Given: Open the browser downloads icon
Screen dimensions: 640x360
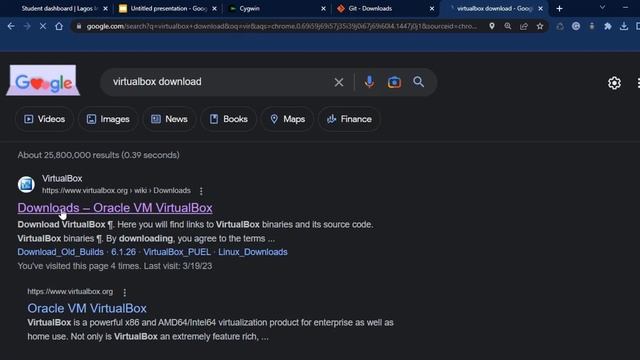Looking at the screenshot, I should [624, 26].
